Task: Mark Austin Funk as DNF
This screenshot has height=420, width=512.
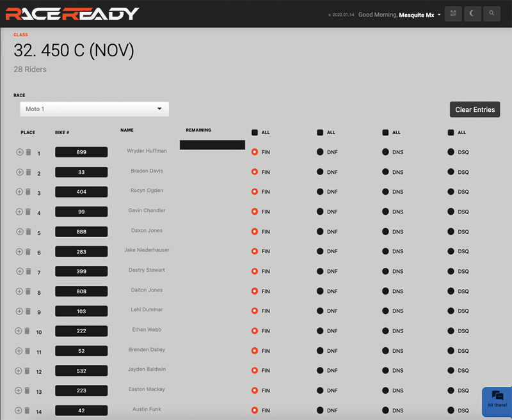Action: tap(320, 410)
